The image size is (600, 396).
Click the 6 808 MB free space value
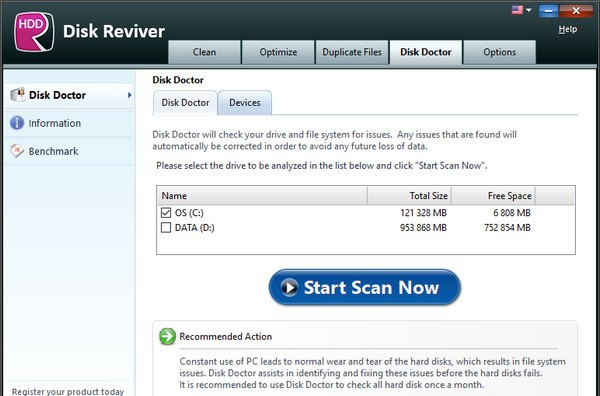point(512,213)
